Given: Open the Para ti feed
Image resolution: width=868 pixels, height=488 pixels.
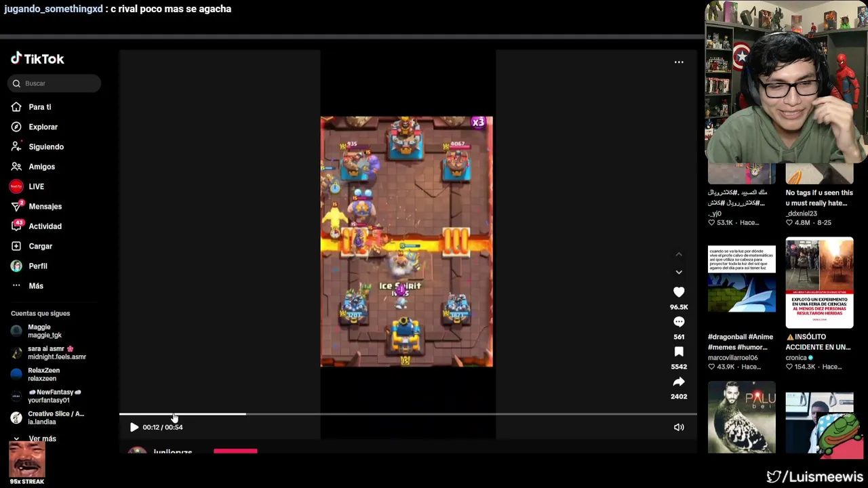Looking at the screenshot, I should coord(40,107).
